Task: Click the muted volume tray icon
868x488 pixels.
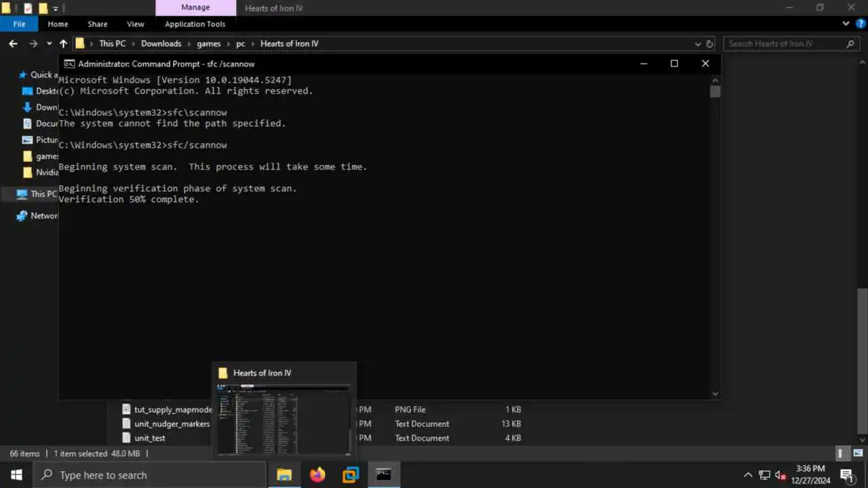Action: [781, 475]
